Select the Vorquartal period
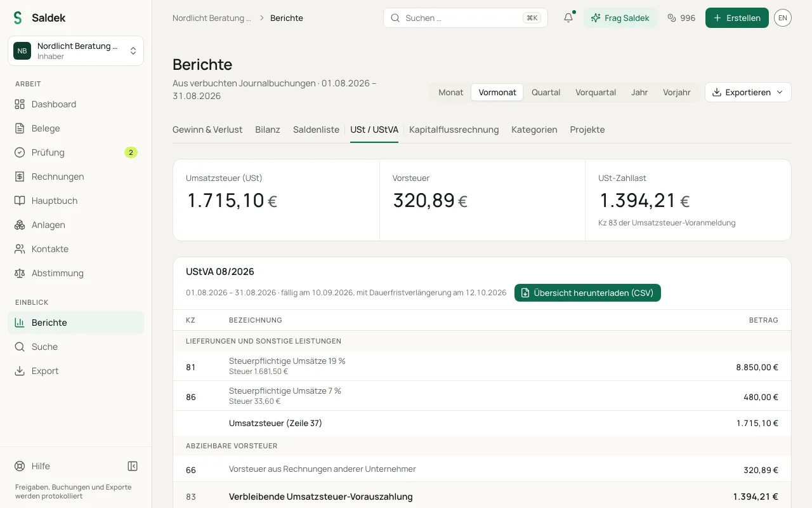The image size is (812, 508). pos(596,92)
